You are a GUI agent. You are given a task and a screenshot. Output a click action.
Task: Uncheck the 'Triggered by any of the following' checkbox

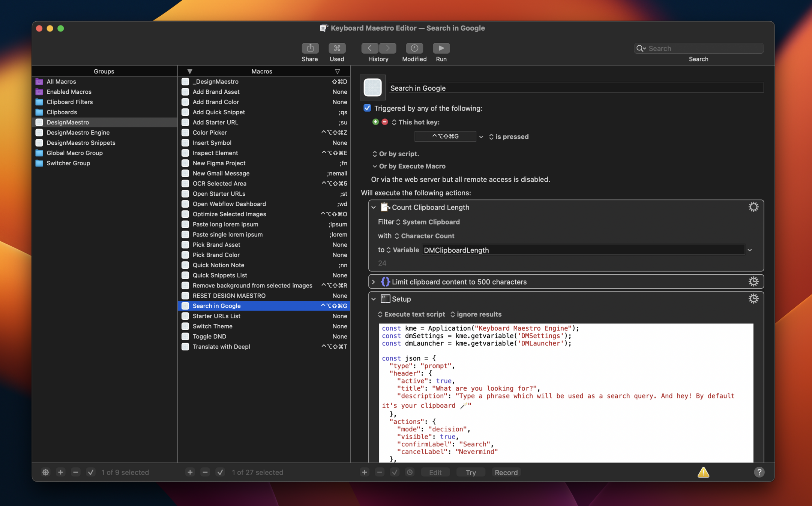(x=367, y=108)
